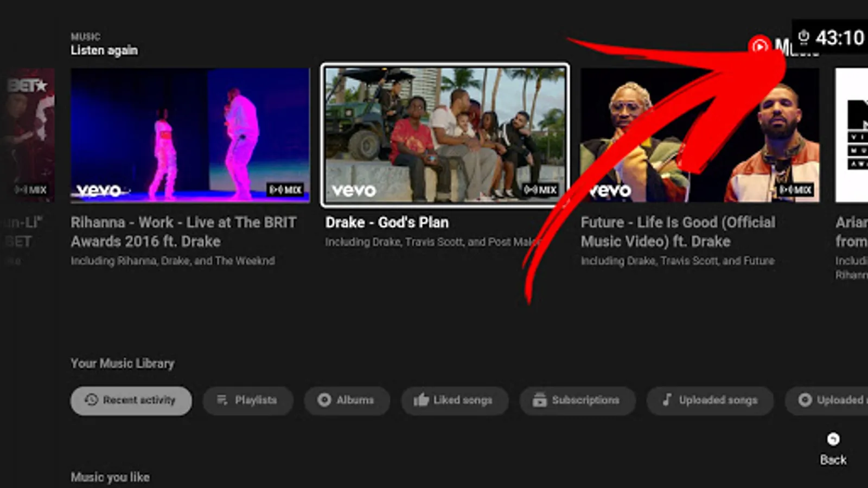Click the disc icon on the Albums chip
868x488 pixels.
[324, 400]
